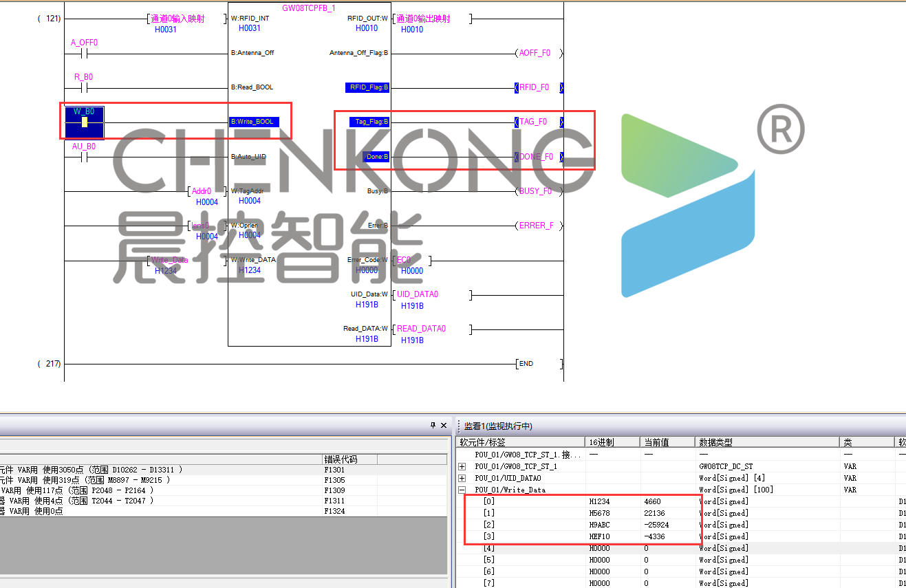Screen dimensions: 906x588
Task: Click the 数据类型 column header
Action: [x=767, y=442]
